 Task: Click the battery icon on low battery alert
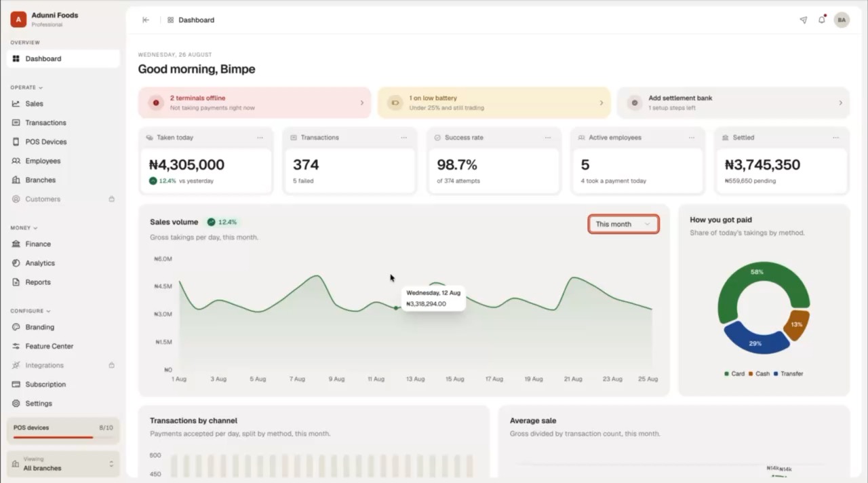coord(395,102)
